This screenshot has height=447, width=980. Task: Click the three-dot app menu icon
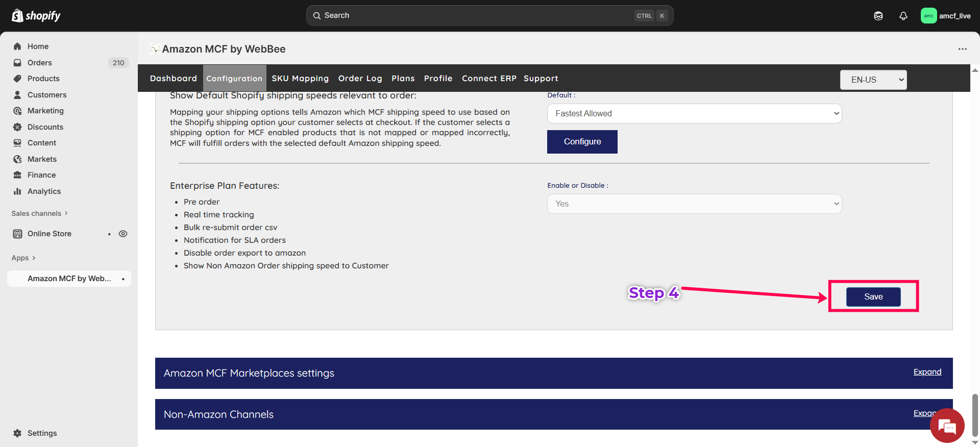tap(962, 49)
